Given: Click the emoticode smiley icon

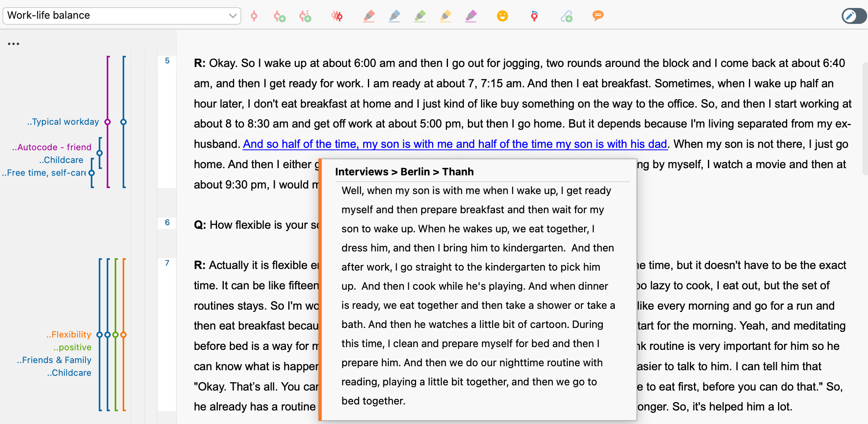Looking at the screenshot, I should point(502,16).
